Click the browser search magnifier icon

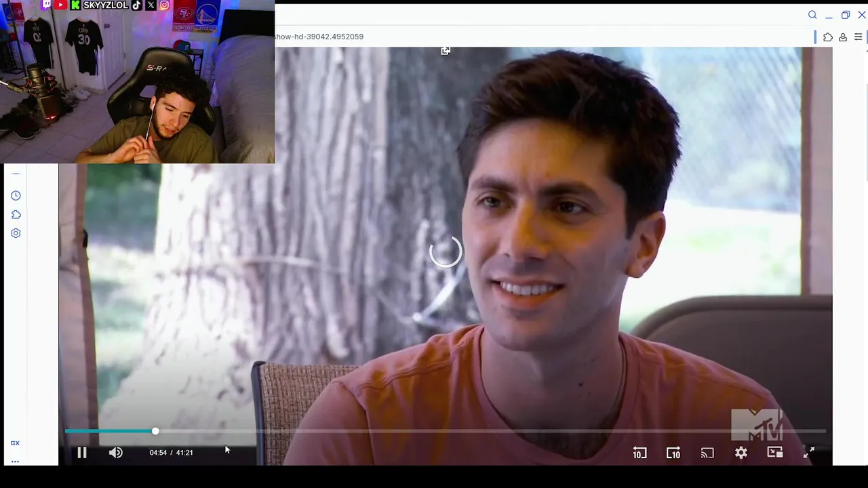click(x=812, y=15)
